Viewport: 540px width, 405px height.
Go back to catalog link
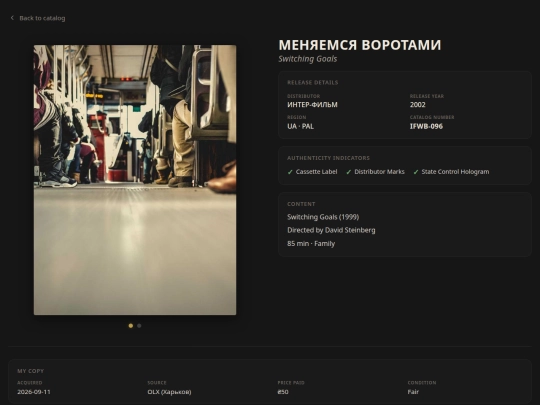(38, 18)
